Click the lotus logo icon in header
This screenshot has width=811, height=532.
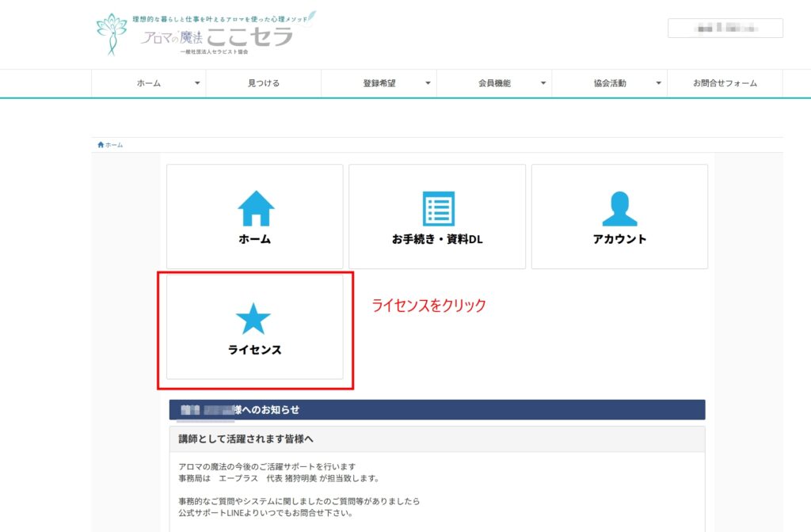point(111,34)
